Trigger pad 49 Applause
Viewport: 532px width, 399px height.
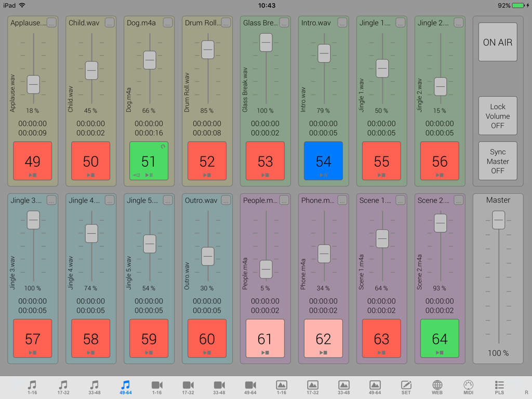click(x=33, y=161)
